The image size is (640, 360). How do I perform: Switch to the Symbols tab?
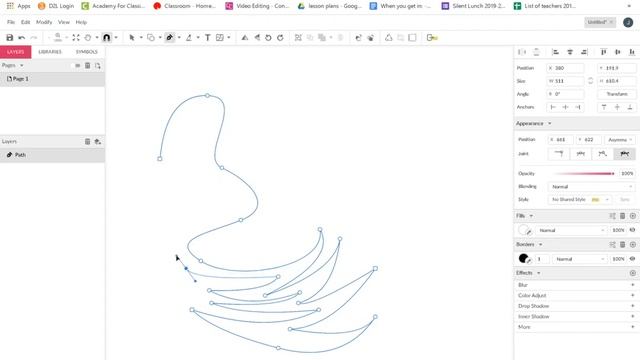(x=87, y=52)
